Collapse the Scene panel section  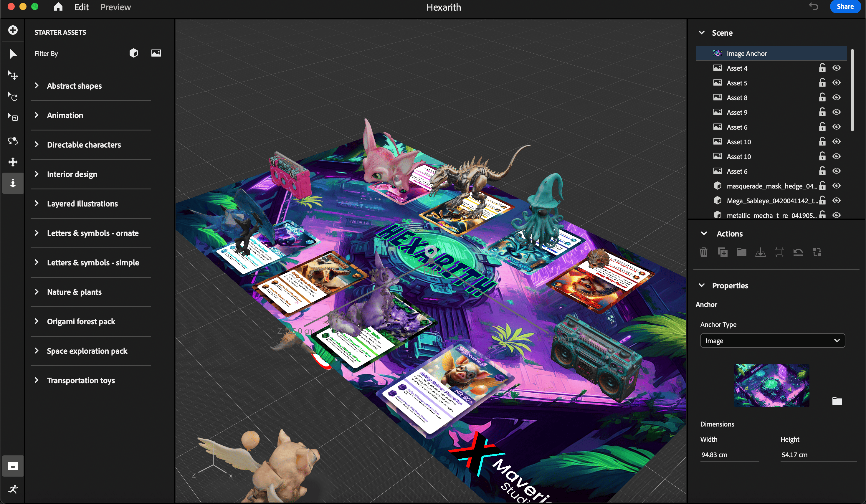click(x=702, y=33)
